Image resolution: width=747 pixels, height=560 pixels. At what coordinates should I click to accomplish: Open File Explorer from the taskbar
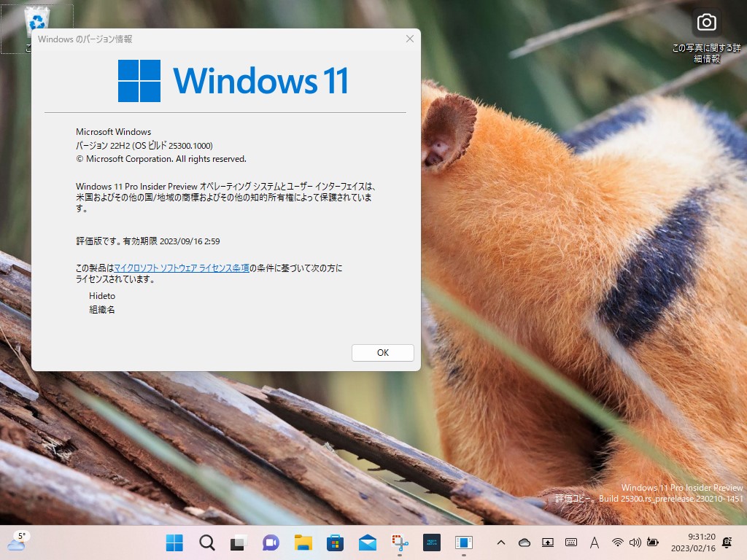point(303,542)
